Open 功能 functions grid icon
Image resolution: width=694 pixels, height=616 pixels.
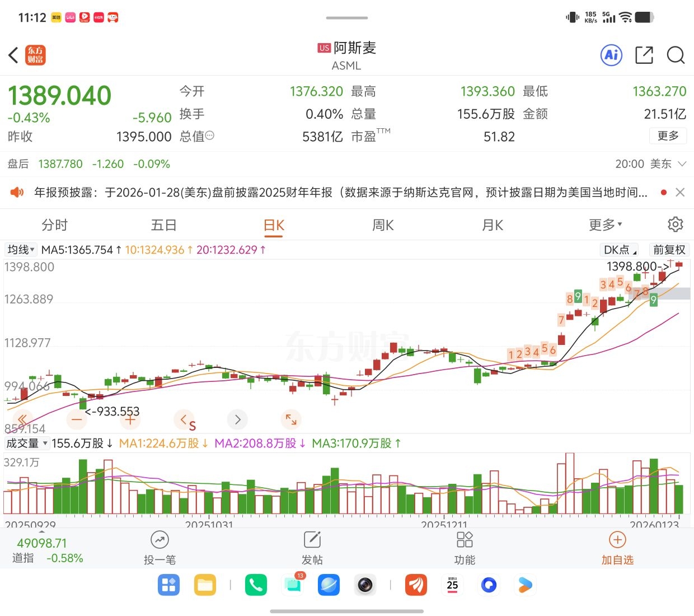pos(465,540)
